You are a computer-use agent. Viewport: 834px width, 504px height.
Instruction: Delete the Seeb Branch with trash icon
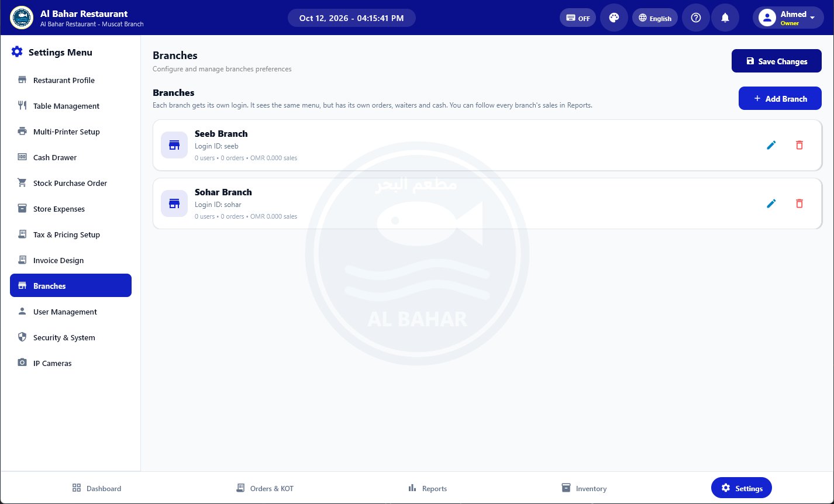pos(799,145)
